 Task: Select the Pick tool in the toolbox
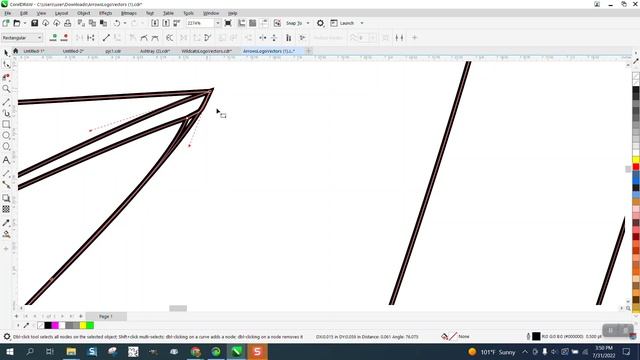[x=6, y=53]
